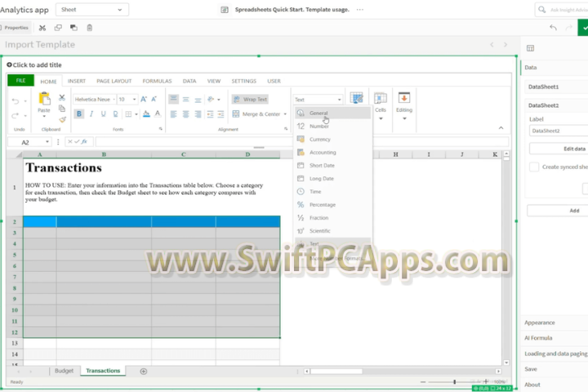Click the ribbon Redo arrow icon
The height and width of the screenshot is (392, 588).
click(x=16, y=115)
